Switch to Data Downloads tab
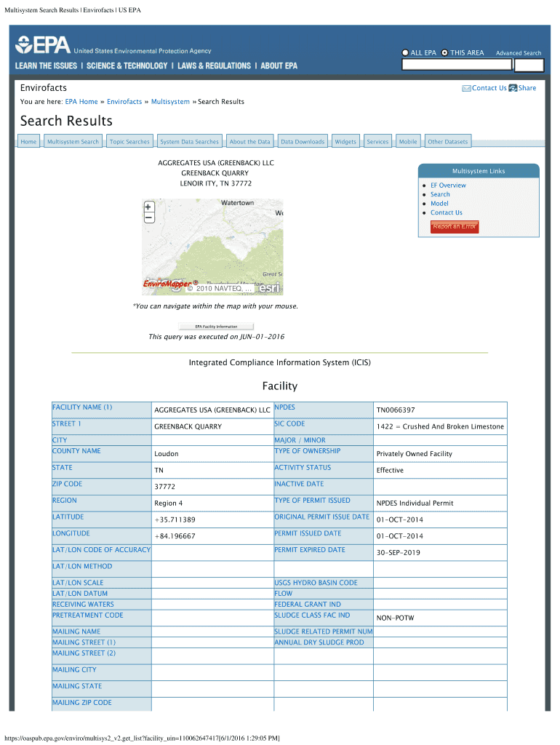This screenshot has width=560, height=745. (303, 142)
